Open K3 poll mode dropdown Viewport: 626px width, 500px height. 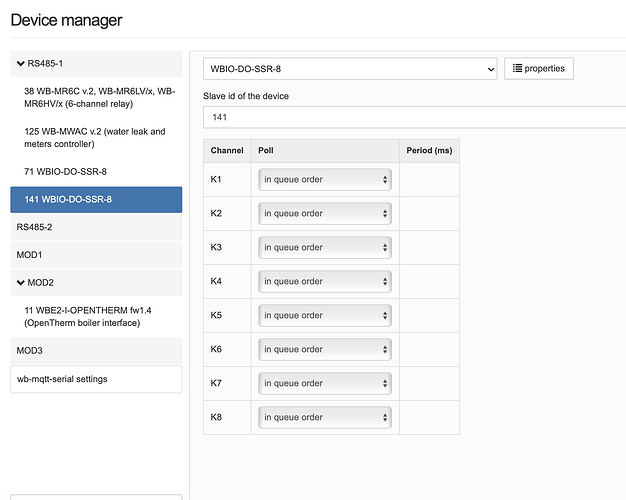click(x=325, y=247)
